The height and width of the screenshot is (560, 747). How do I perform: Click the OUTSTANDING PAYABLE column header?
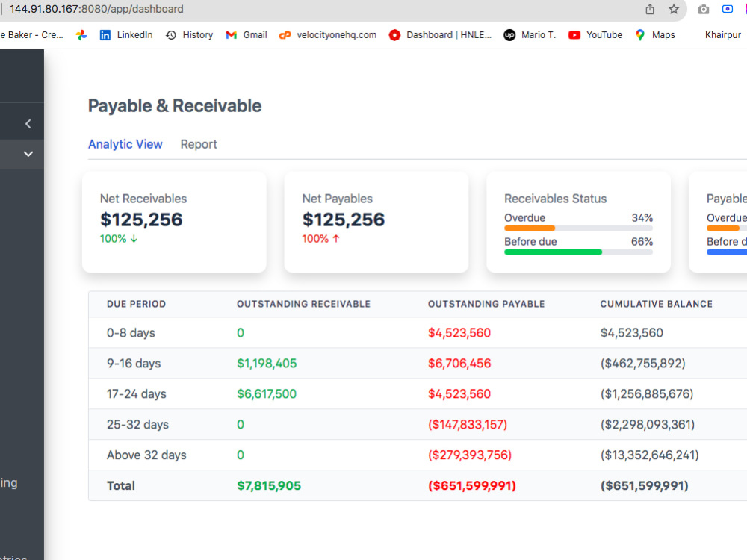pyautogui.click(x=486, y=305)
